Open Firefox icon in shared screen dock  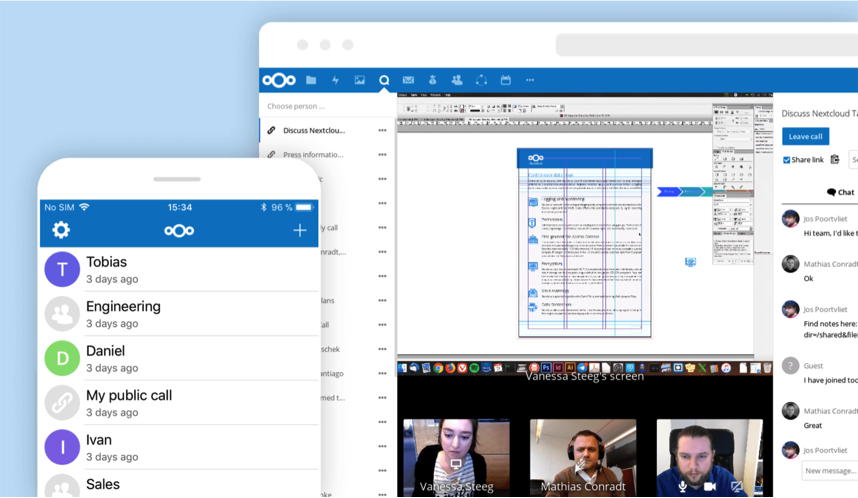[450, 368]
